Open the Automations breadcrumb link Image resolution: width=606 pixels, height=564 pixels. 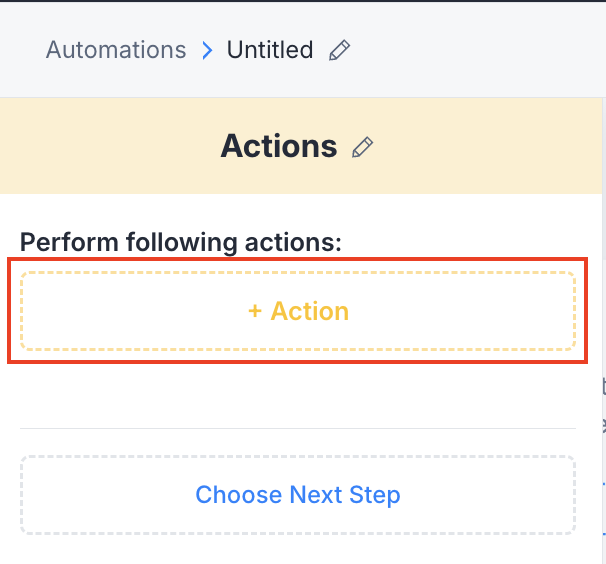(116, 50)
